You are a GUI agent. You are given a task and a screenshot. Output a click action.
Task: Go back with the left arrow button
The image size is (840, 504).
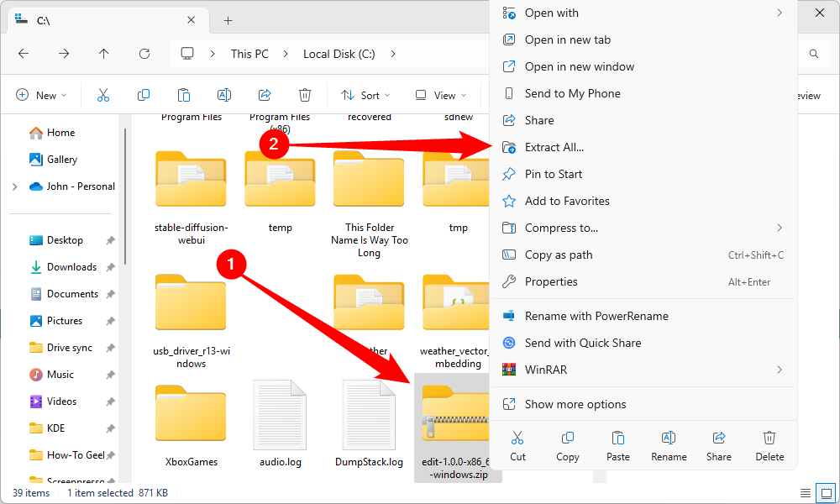tap(24, 54)
